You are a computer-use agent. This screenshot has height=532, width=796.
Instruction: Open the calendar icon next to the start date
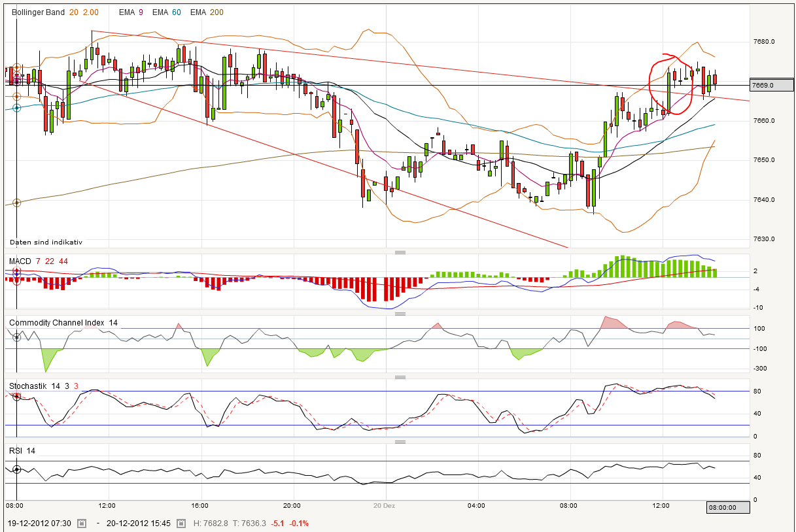82,524
